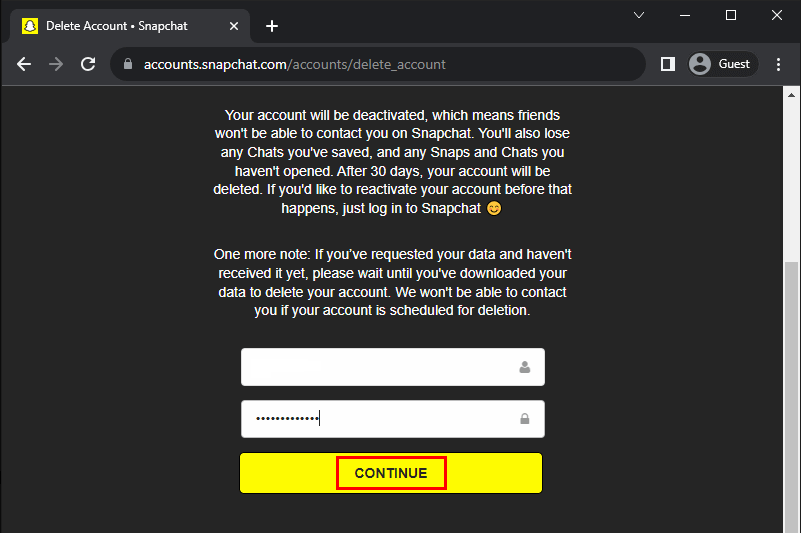The width and height of the screenshot is (801, 533).
Task: Toggle the browser side panel icon
Action: pos(668,64)
